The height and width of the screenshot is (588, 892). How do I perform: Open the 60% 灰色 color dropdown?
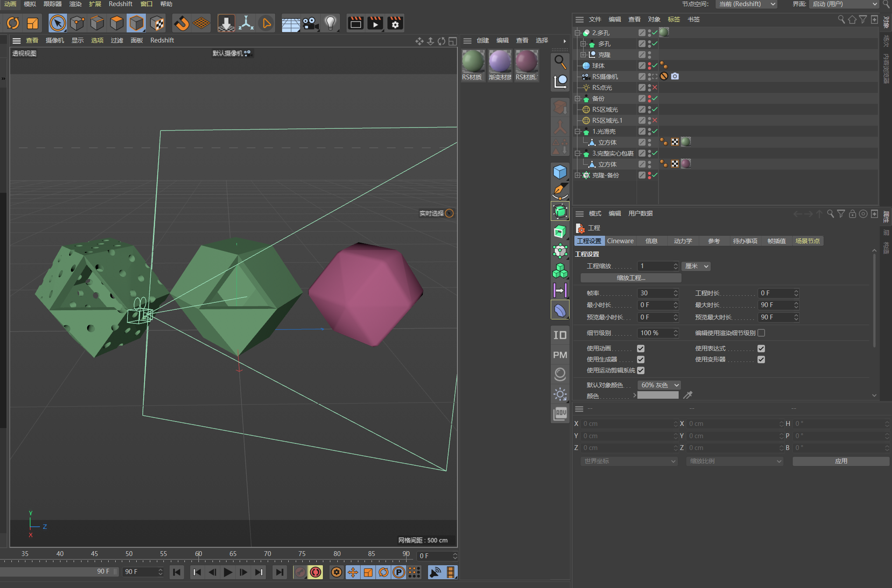point(659,385)
